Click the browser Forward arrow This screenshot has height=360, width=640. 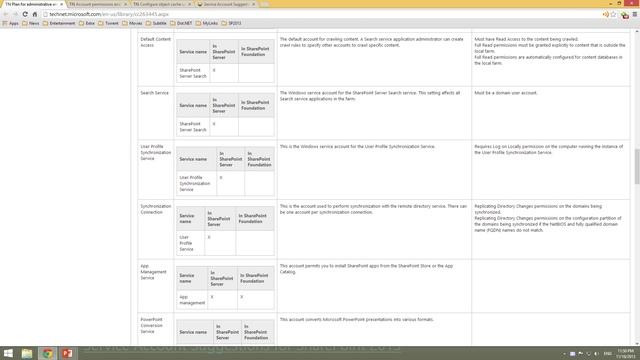[x=15, y=14]
